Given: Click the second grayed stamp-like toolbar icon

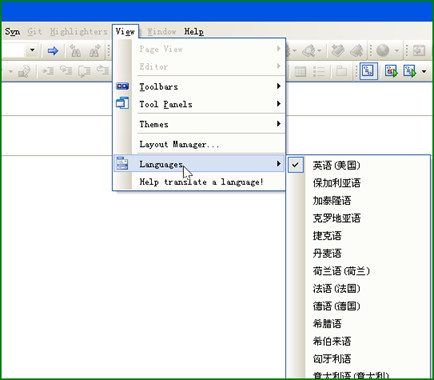Looking at the screenshot, I should click(356, 51).
